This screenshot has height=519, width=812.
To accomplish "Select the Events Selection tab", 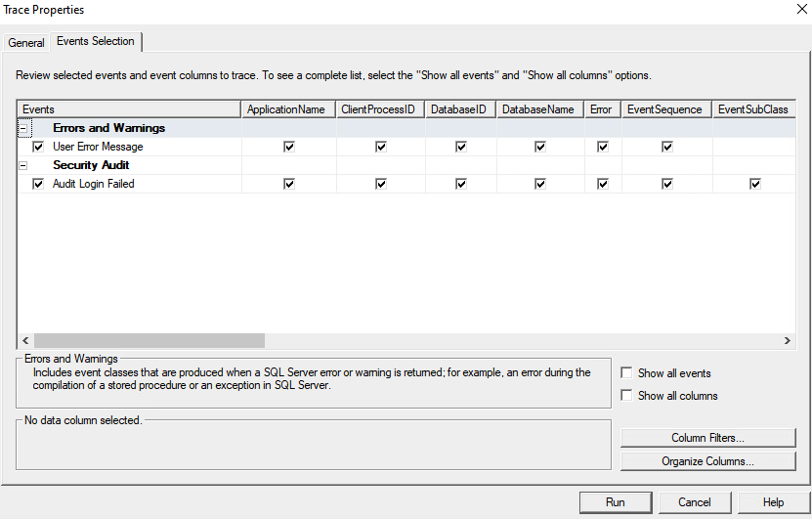I will point(96,42).
